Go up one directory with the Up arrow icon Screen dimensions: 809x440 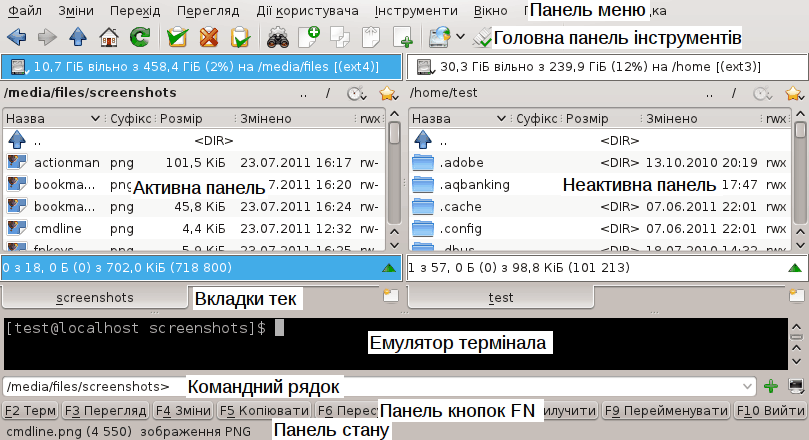pyautogui.click(x=78, y=38)
